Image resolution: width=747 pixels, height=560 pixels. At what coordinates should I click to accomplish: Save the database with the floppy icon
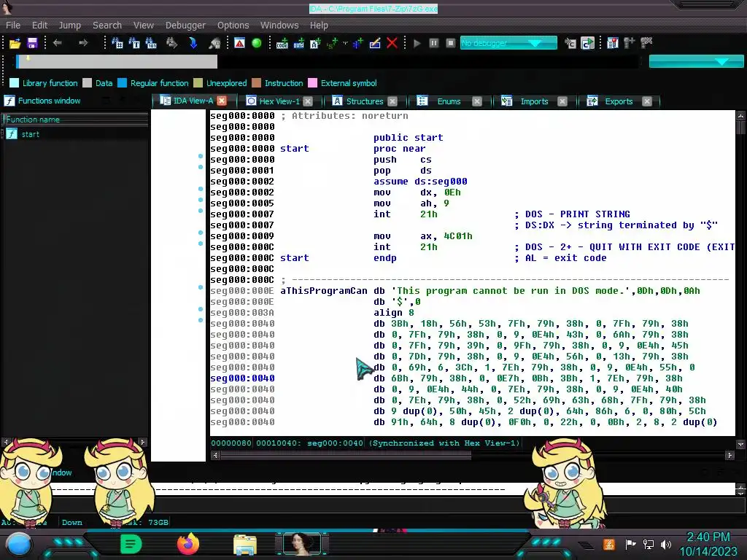coord(32,43)
